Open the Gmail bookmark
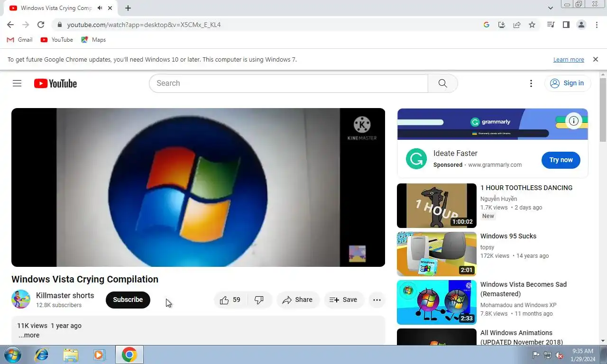The image size is (607, 364). pos(20,40)
